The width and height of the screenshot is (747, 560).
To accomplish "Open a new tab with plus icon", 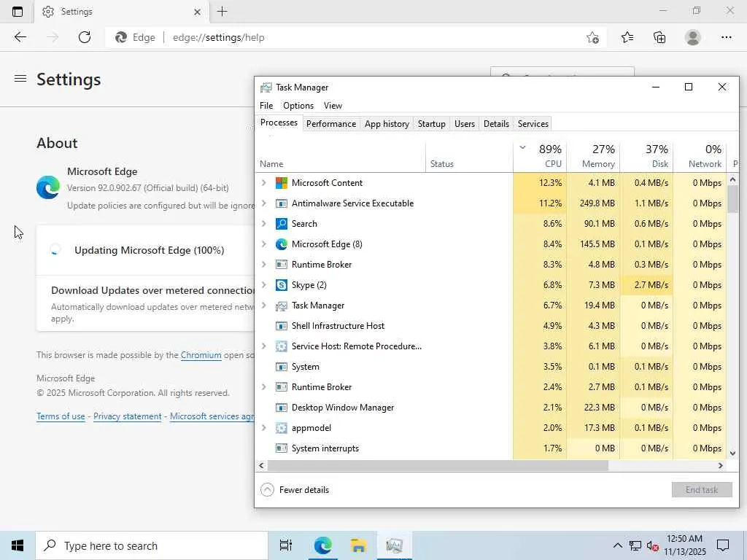I will click(x=222, y=12).
